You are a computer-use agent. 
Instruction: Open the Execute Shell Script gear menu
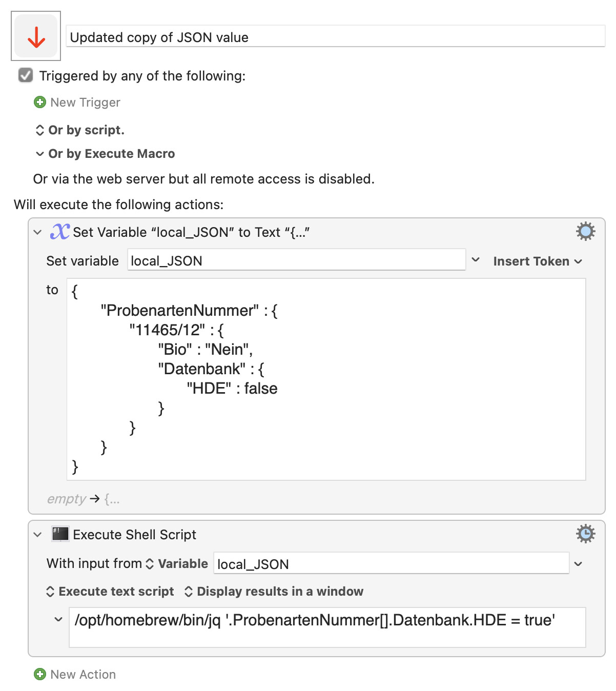[x=585, y=534]
